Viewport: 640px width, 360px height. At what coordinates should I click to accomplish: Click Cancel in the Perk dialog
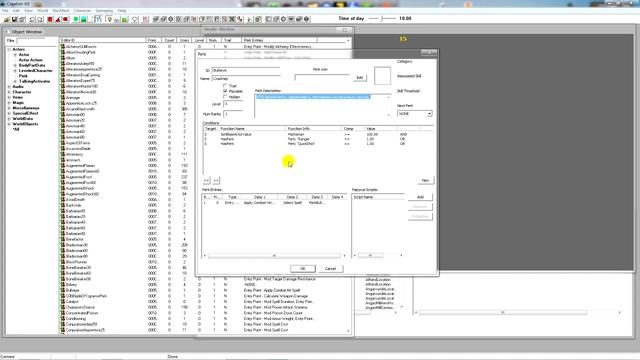pos(330,269)
